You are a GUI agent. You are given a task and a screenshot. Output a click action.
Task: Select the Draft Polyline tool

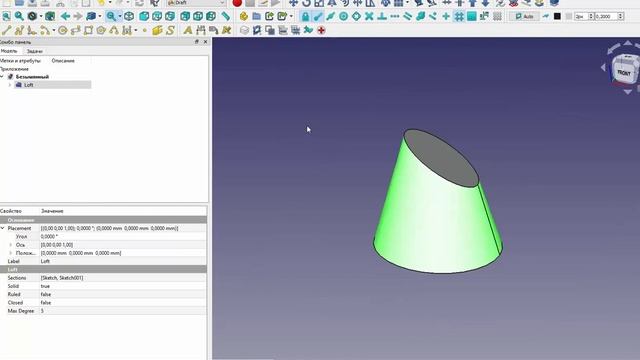(x=19, y=30)
